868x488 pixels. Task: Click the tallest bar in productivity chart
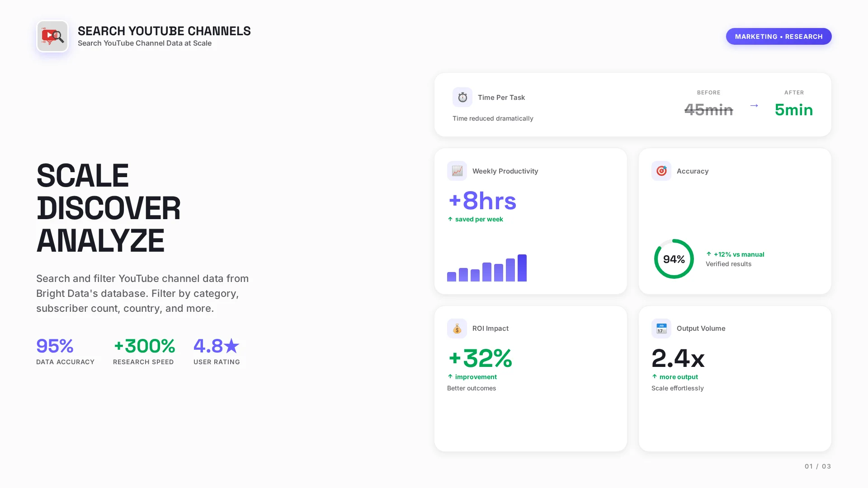(522, 268)
